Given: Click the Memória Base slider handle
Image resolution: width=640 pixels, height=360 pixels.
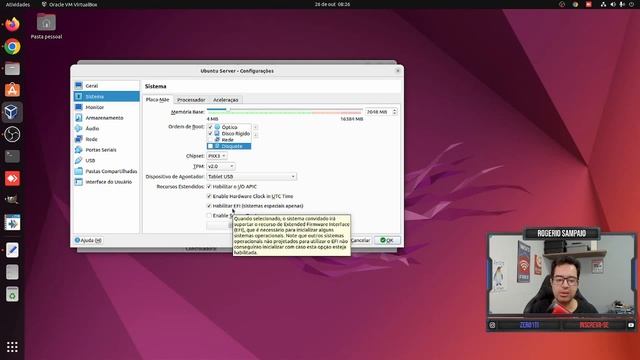Looking at the screenshot, I should tap(227, 109).
